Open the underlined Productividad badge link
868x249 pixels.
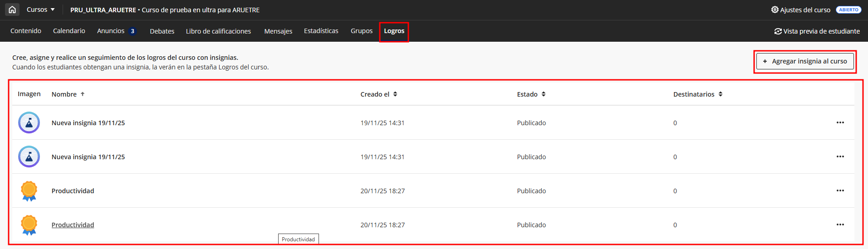coord(73,225)
